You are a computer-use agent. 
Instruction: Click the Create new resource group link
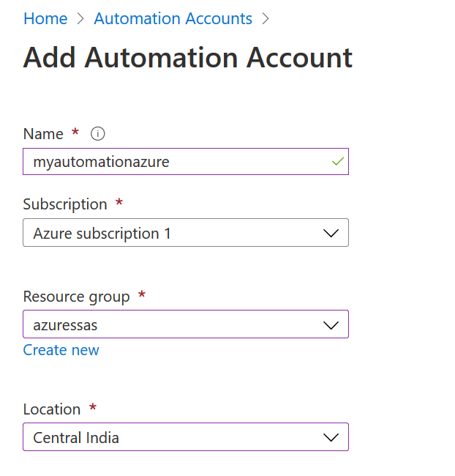pyautogui.click(x=61, y=350)
